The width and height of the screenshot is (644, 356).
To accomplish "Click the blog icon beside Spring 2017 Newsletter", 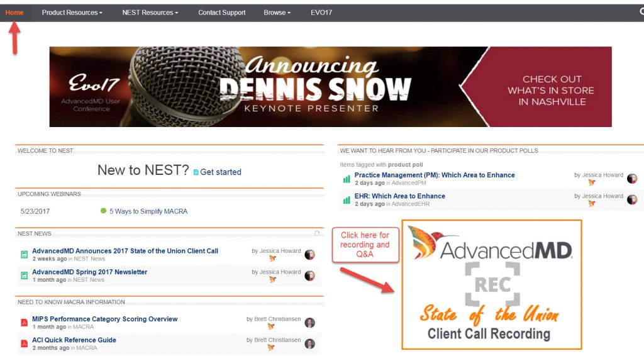I will coord(25,275).
